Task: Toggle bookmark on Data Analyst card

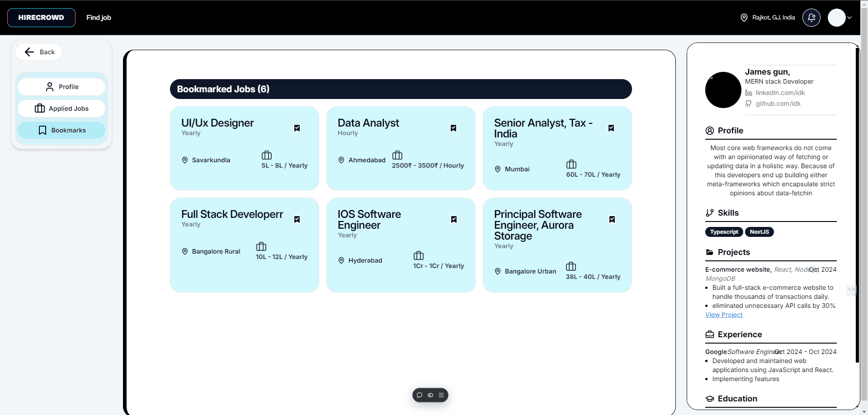Action: 453,128
